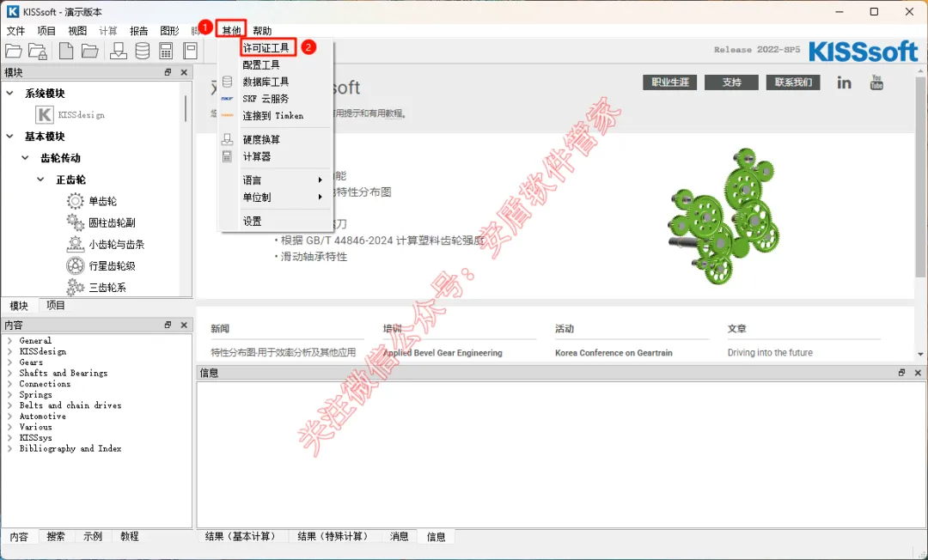Open the 视图 menu
The height and width of the screenshot is (560, 928).
tap(77, 31)
